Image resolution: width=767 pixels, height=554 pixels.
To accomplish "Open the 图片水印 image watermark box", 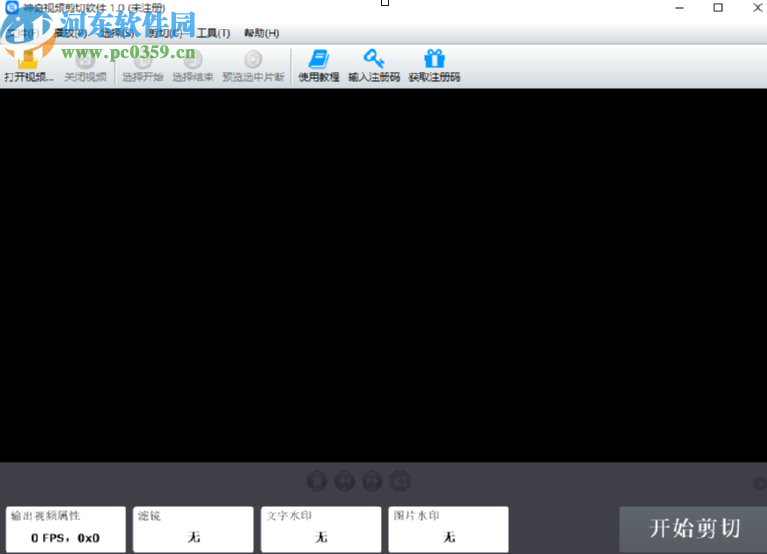I will 449,530.
